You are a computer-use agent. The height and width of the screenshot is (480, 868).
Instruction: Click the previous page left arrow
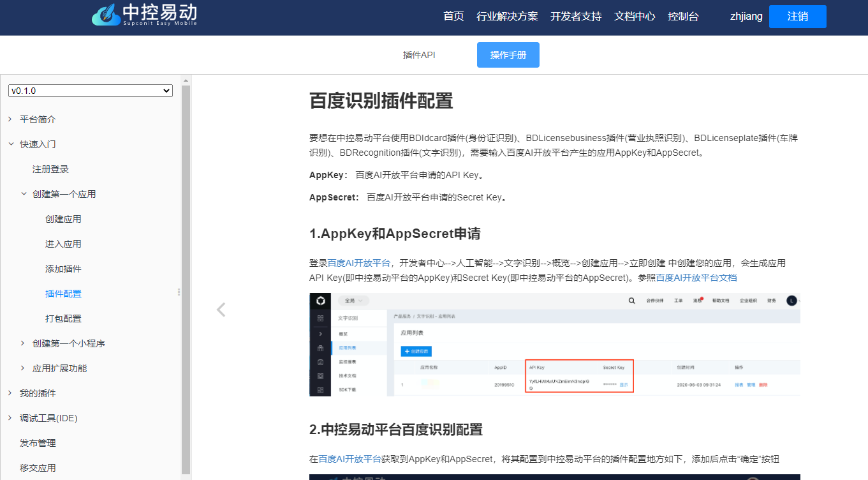coord(221,310)
